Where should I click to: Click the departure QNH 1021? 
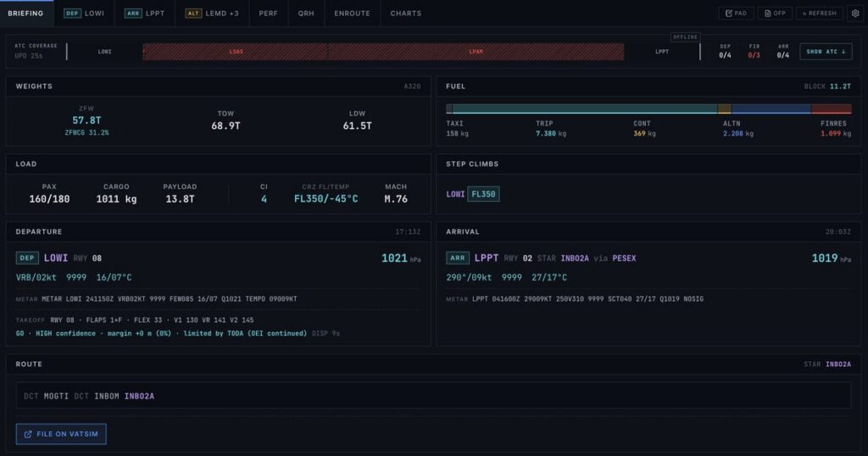(x=394, y=259)
